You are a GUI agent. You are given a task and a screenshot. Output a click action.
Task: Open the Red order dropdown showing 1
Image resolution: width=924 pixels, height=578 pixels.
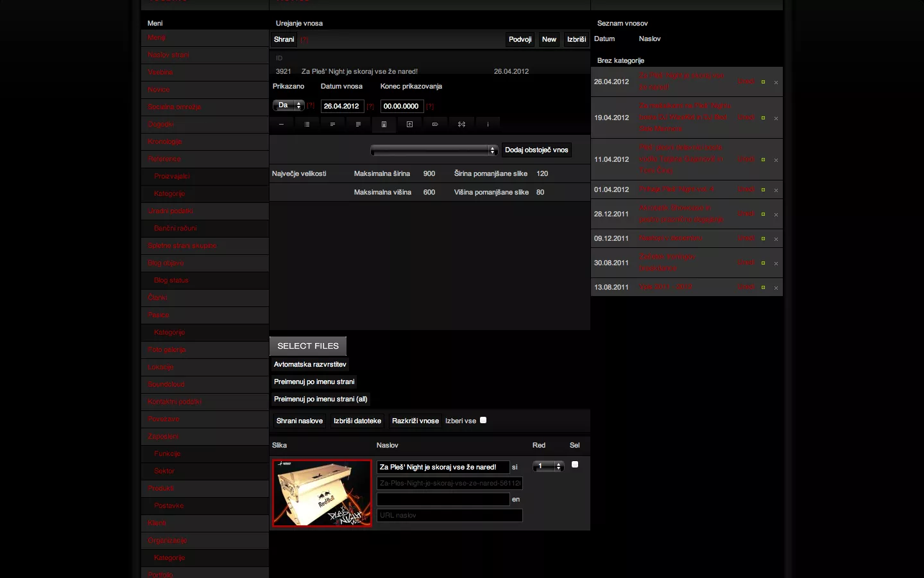(549, 466)
